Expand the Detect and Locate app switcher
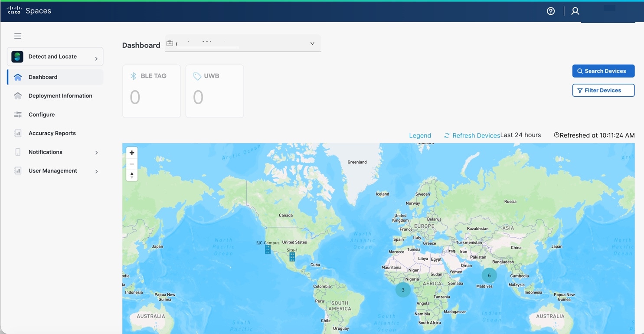The width and height of the screenshot is (644, 334). [55, 57]
